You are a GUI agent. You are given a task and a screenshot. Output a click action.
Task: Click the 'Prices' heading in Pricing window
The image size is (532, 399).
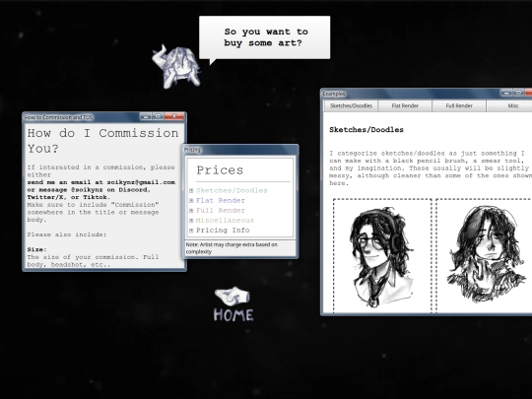(x=220, y=170)
